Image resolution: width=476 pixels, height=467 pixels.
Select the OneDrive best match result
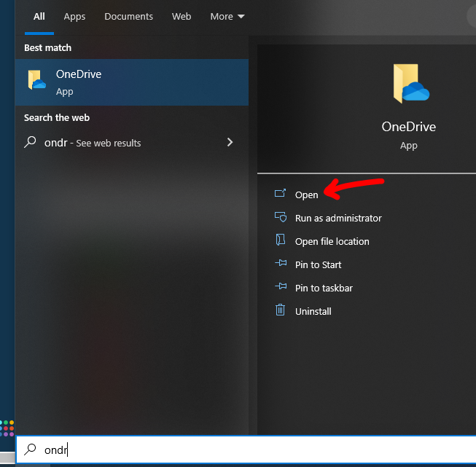coord(132,82)
